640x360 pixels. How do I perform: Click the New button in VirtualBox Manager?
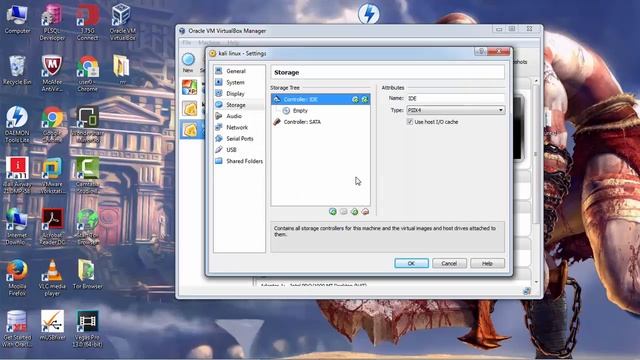[188, 63]
